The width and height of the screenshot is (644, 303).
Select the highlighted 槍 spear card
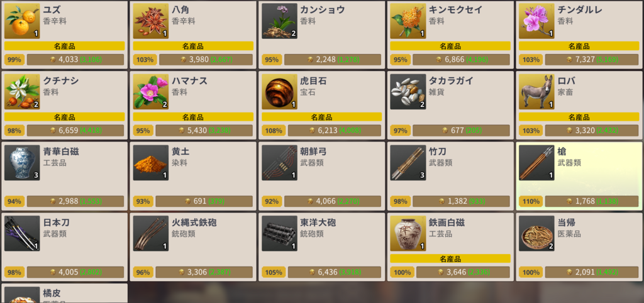coord(579,176)
